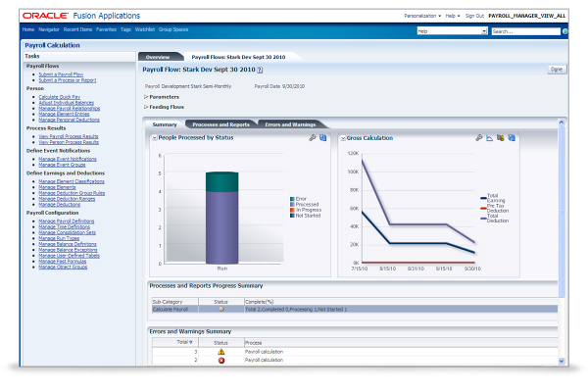Open Manage Run Types link
The image size is (588, 392).
[x=59, y=238]
